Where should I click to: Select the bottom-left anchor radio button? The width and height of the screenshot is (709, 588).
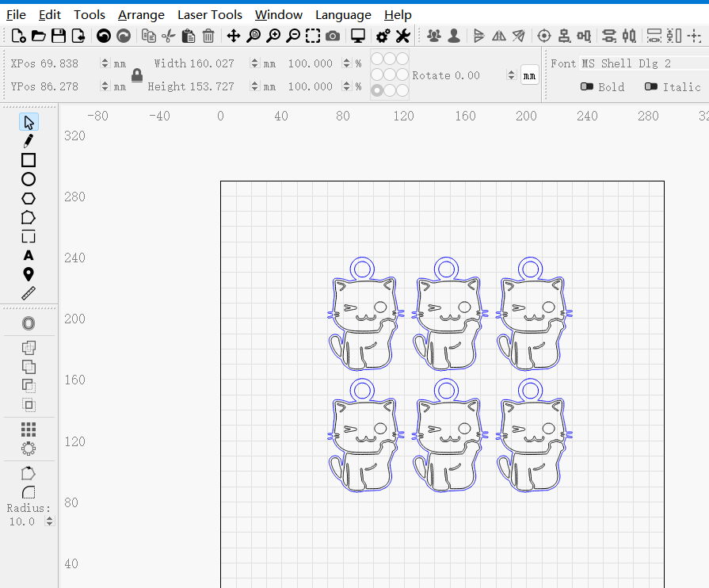pyautogui.click(x=377, y=90)
